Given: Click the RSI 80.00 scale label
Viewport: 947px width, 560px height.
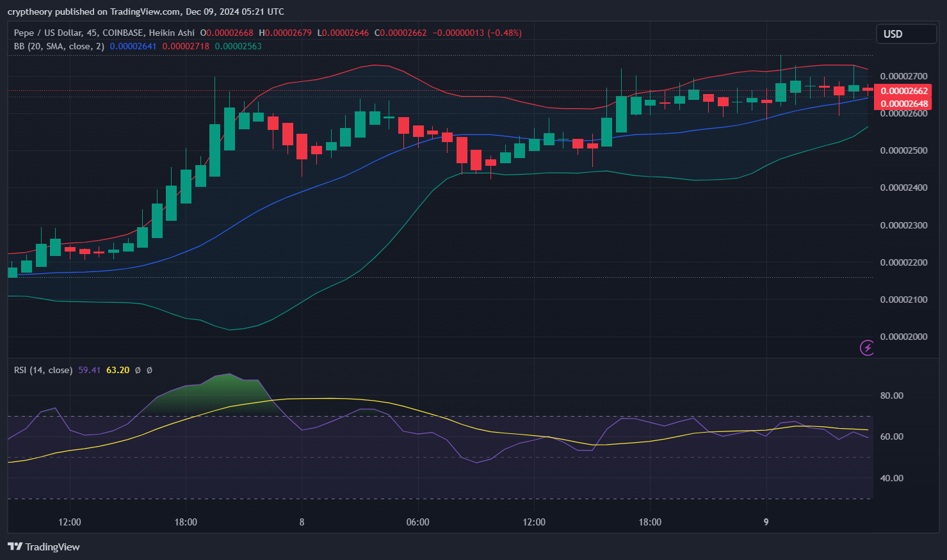Looking at the screenshot, I should [892, 396].
